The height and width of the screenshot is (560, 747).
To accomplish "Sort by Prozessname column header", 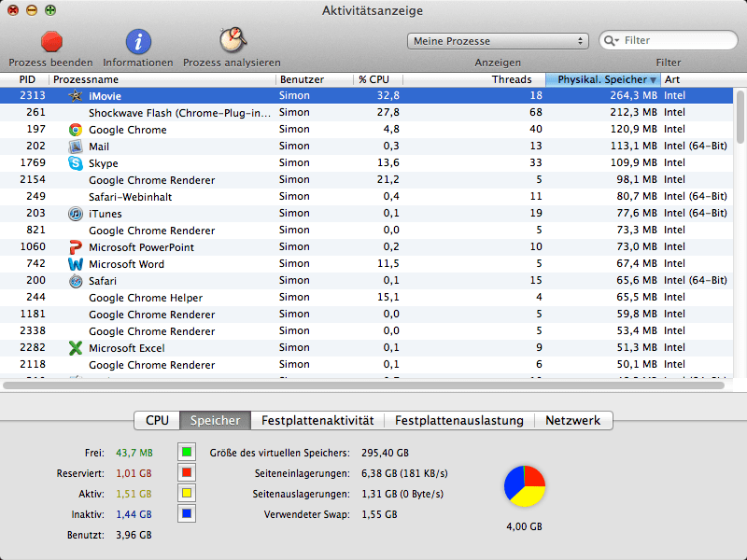I will tap(162, 79).
